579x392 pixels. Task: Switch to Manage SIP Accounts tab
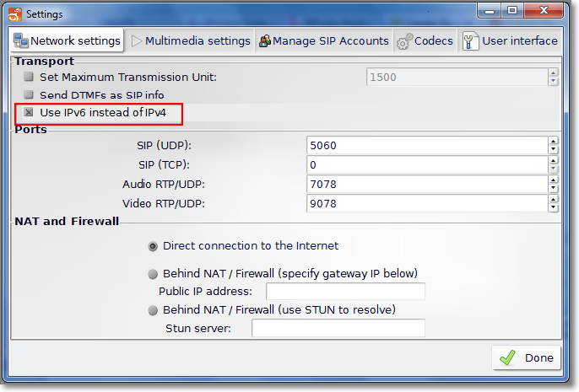click(324, 41)
